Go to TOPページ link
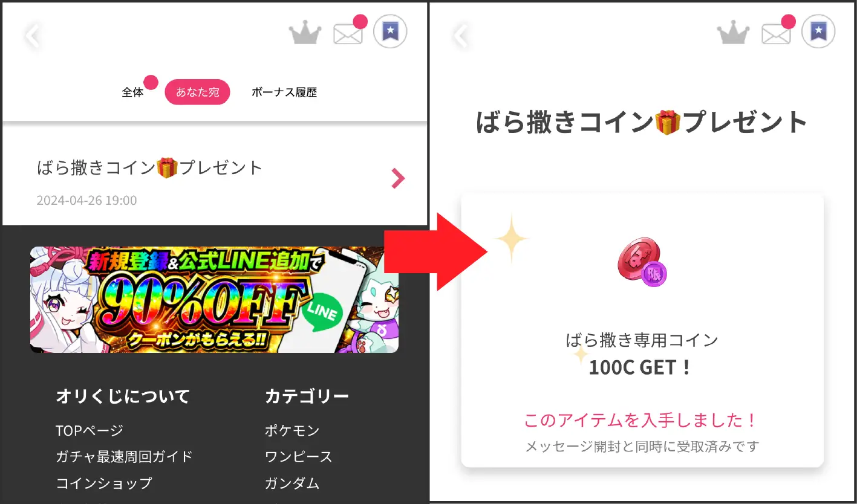 pyautogui.click(x=90, y=430)
